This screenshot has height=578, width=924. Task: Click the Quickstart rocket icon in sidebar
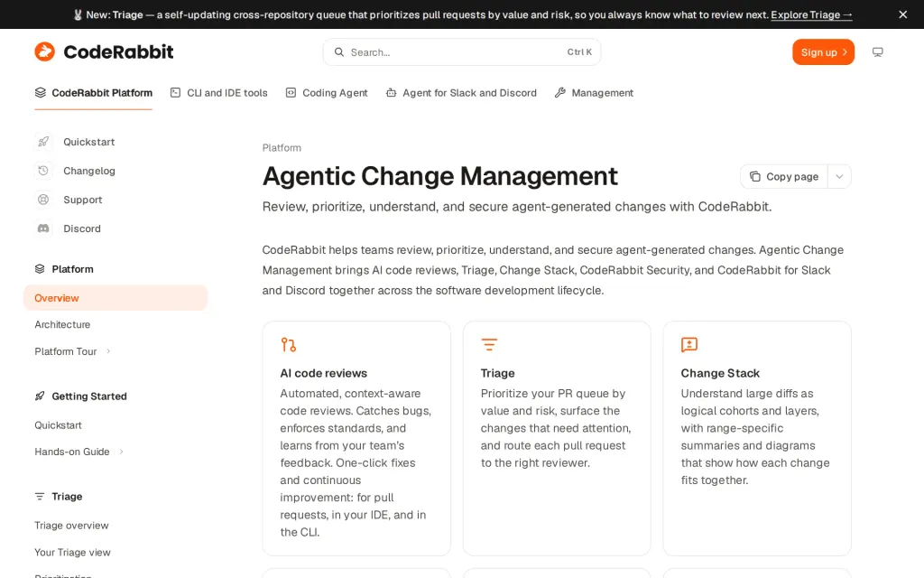43,142
